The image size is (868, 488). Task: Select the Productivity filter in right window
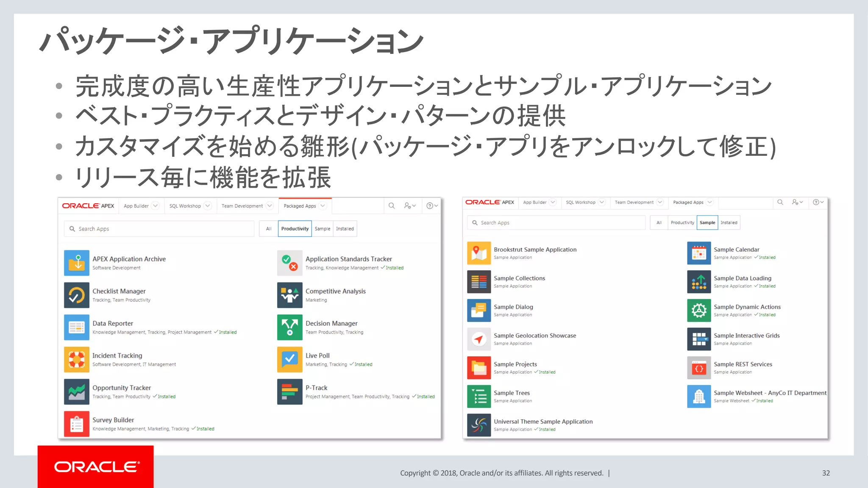click(682, 222)
